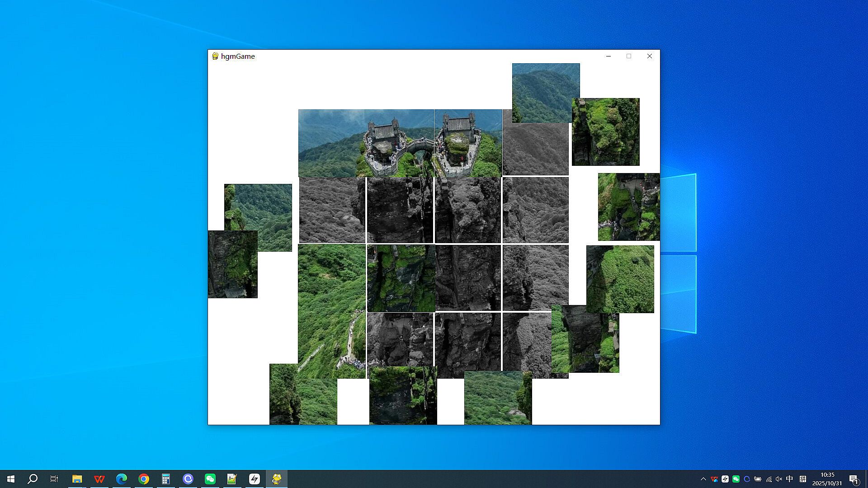Toggle Chinese/English input mode indicator
Viewport: 868px width, 488px height.
(789, 479)
